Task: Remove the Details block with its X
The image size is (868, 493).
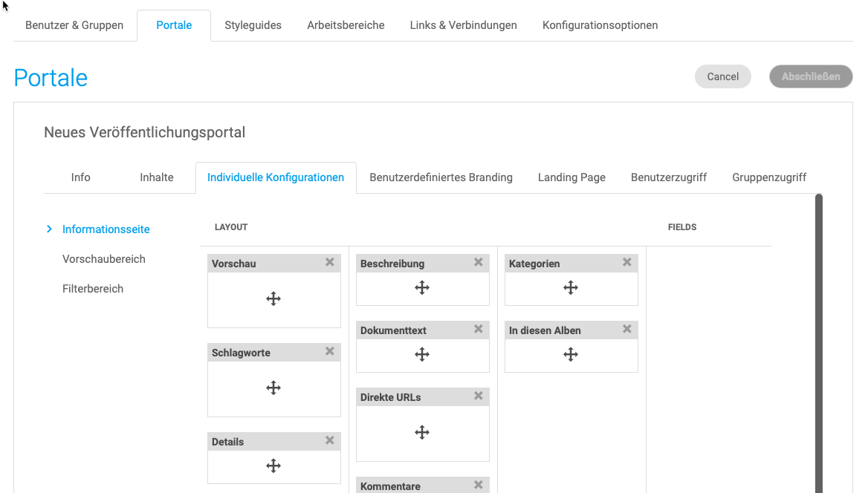Action: [330, 440]
